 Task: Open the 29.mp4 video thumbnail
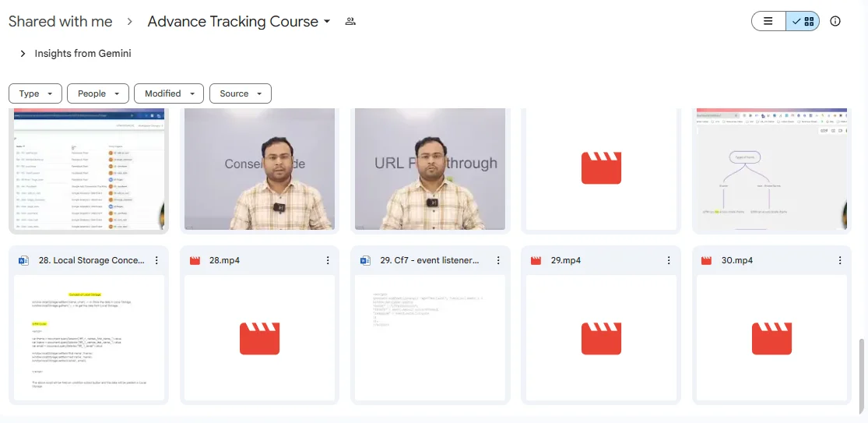pyautogui.click(x=602, y=339)
